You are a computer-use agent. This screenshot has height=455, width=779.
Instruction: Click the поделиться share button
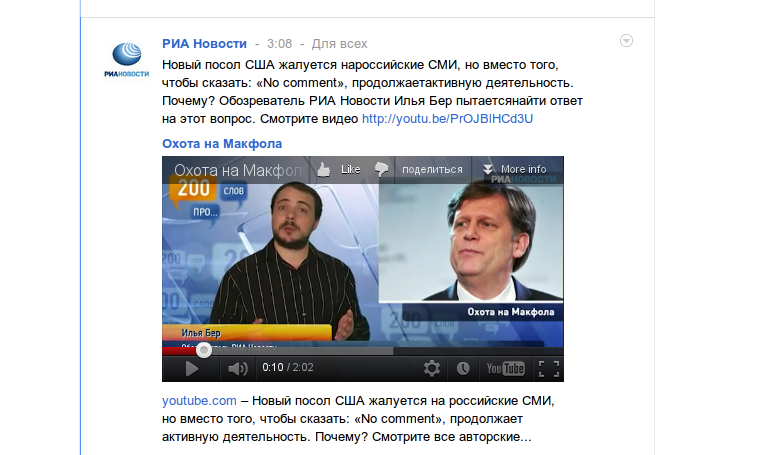[x=432, y=169]
